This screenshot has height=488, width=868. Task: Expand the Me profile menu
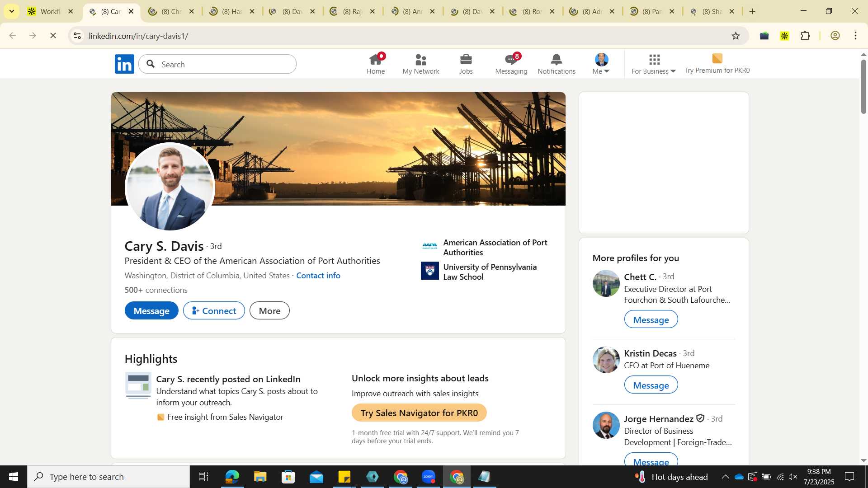tap(601, 64)
